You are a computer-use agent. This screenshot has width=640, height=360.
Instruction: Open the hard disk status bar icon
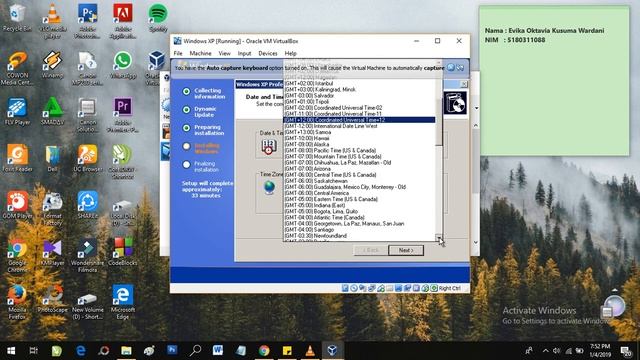(345, 288)
